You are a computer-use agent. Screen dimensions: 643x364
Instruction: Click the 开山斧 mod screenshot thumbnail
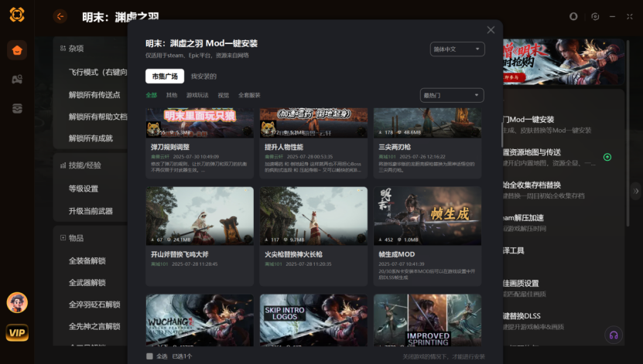200,216
